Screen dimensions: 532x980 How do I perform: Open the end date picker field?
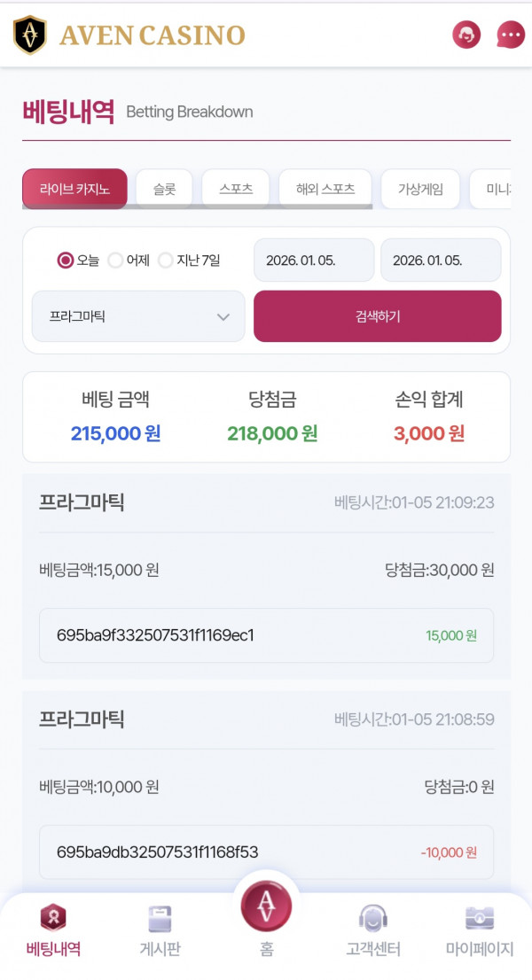tap(441, 260)
